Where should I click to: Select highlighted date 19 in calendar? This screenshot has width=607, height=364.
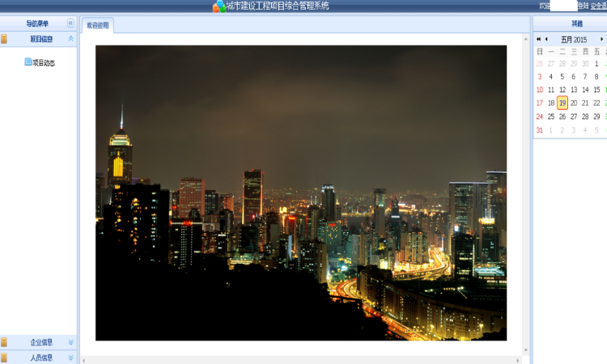point(562,103)
